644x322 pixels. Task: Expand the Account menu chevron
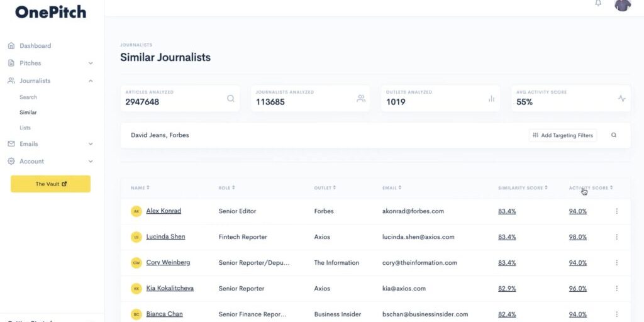click(x=91, y=162)
